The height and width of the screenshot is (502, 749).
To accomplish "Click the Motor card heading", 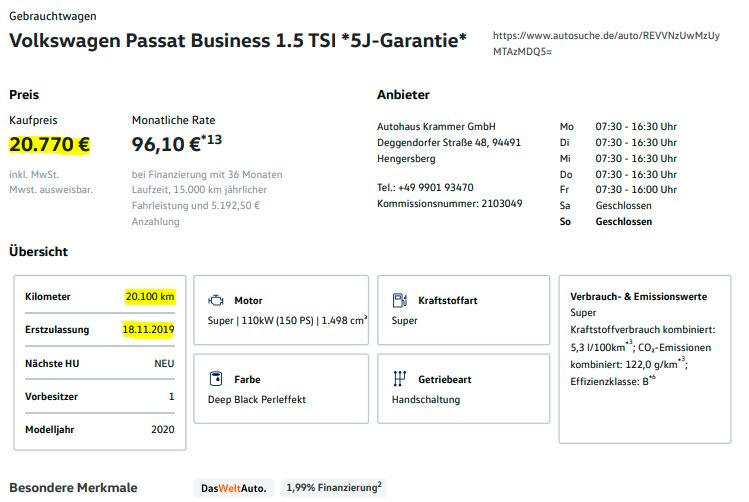I will click(248, 300).
